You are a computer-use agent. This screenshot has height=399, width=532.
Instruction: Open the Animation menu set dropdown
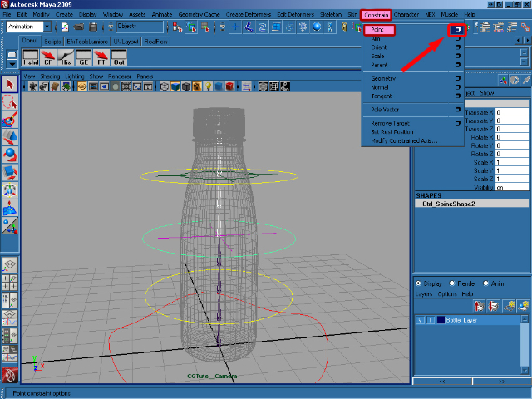pyautogui.click(x=47, y=27)
